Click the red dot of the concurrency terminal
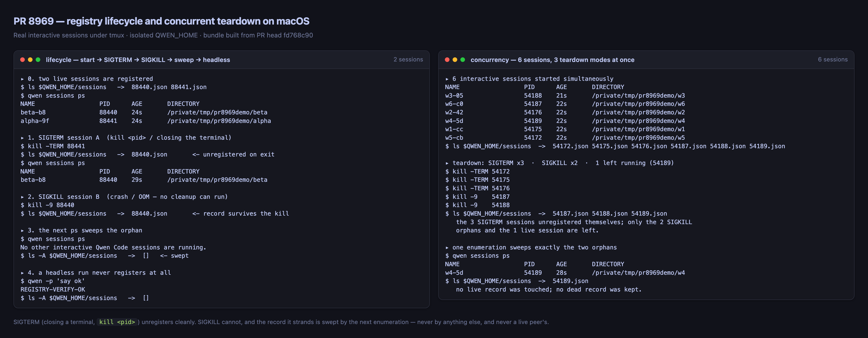The height and width of the screenshot is (338, 868). click(447, 60)
